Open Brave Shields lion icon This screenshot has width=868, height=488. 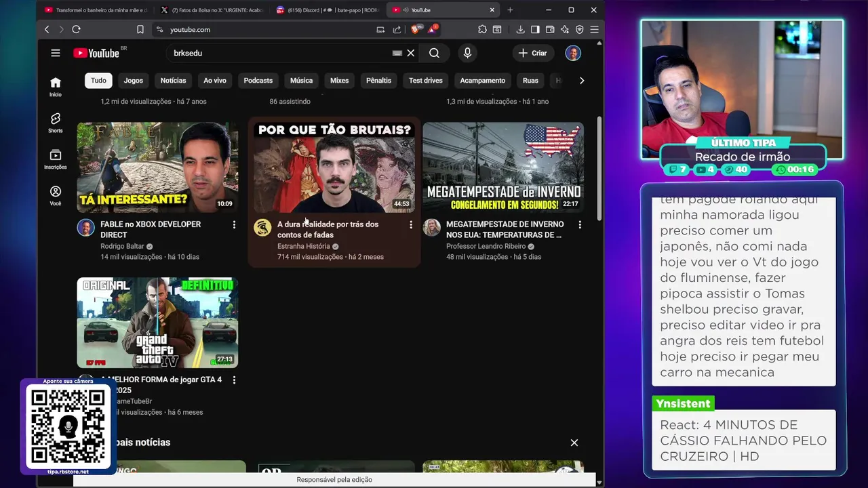[416, 29]
